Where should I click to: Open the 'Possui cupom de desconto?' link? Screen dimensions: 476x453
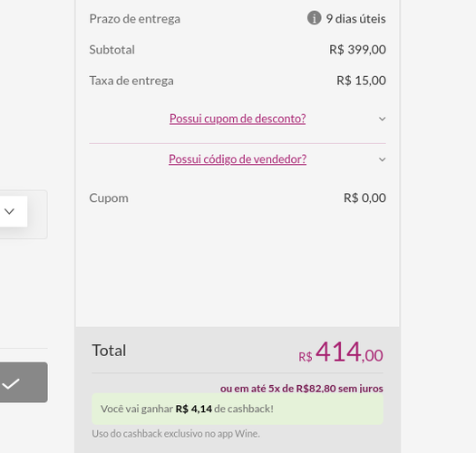[x=238, y=119]
